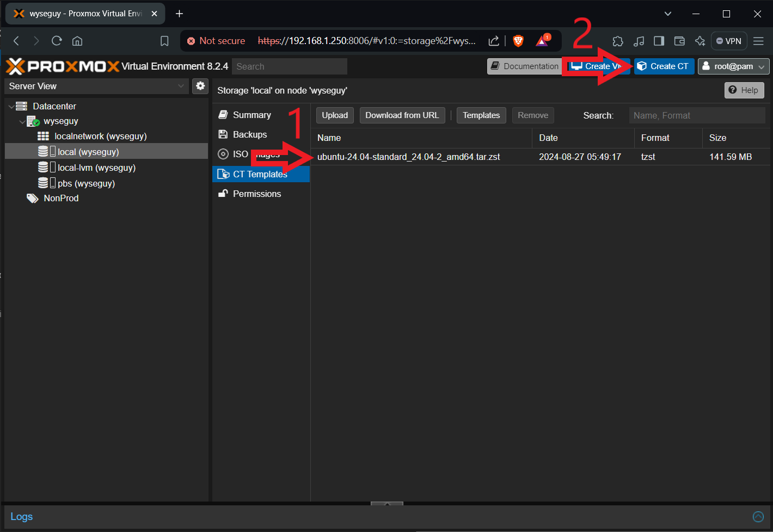Viewport: 773px width, 532px height.
Task: Click the local-lvm storage disk icon
Action: point(43,168)
